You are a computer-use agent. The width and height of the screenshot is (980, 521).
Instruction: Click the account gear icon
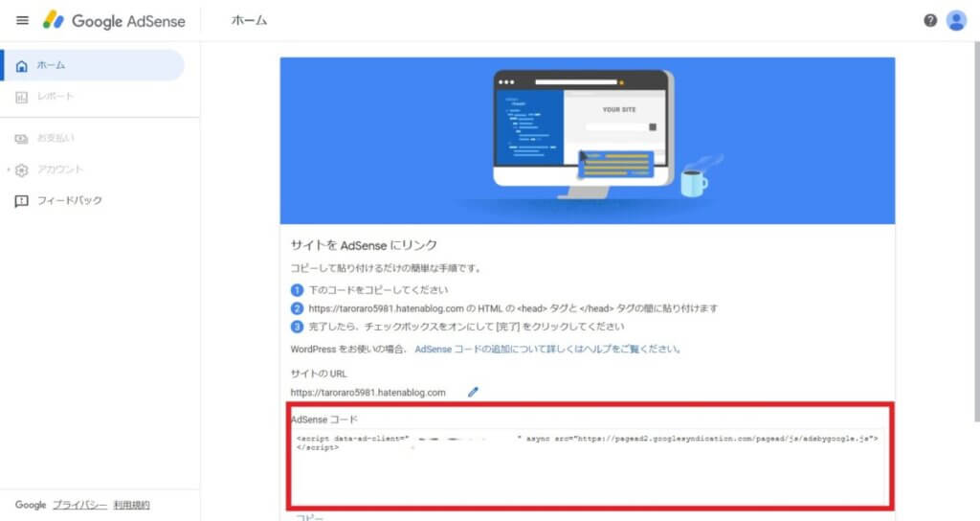click(x=22, y=170)
